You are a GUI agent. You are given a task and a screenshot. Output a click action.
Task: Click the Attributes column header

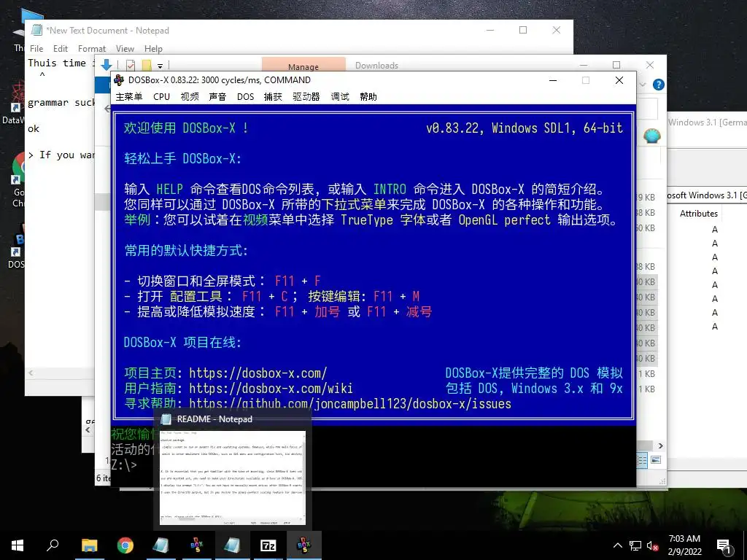tap(698, 214)
